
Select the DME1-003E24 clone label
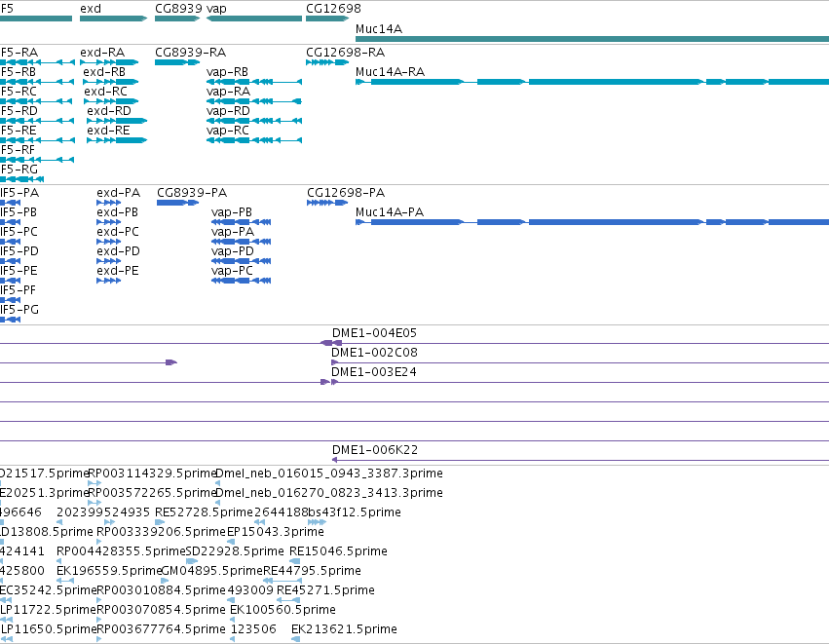(374, 372)
